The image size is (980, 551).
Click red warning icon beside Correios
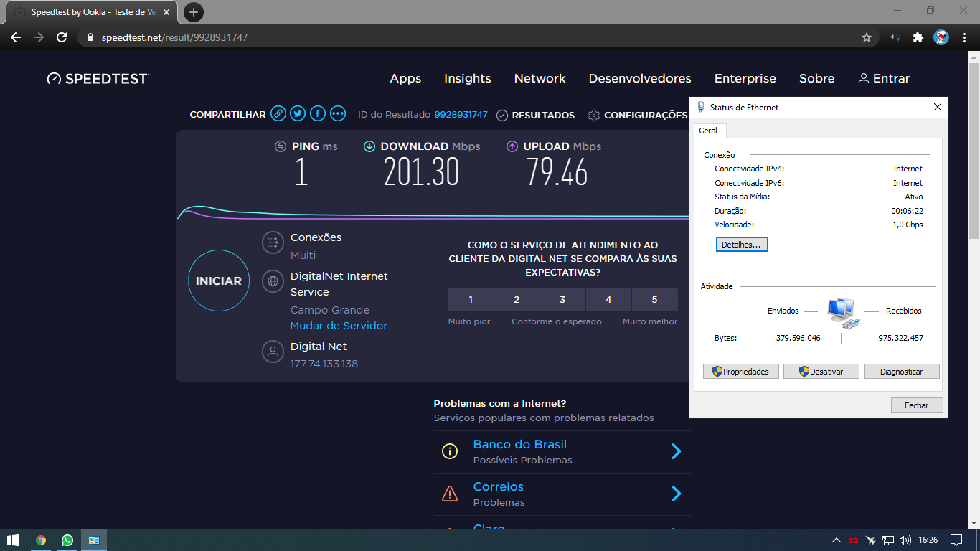click(450, 494)
